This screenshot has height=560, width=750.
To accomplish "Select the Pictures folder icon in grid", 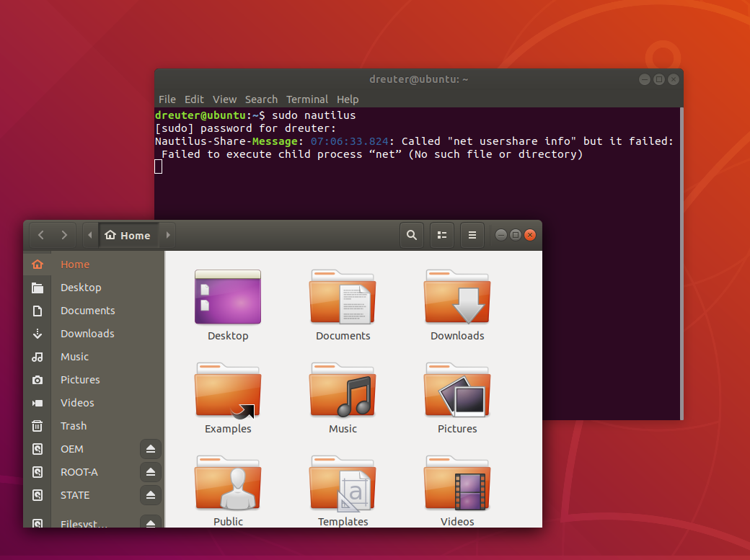I will [x=457, y=390].
